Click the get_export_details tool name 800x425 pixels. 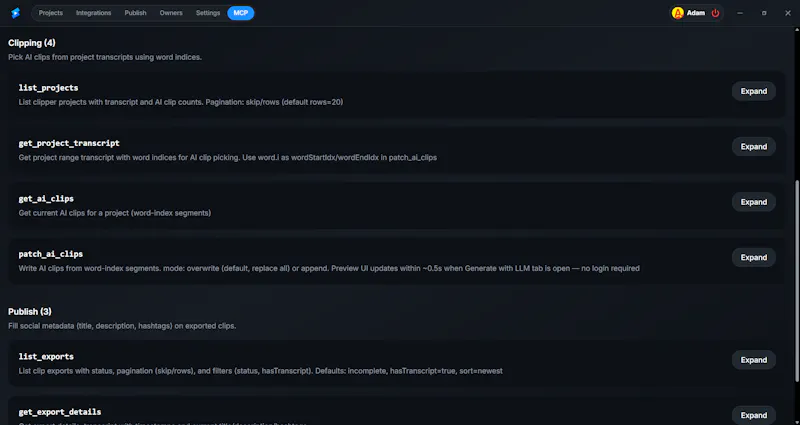(x=60, y=412)
